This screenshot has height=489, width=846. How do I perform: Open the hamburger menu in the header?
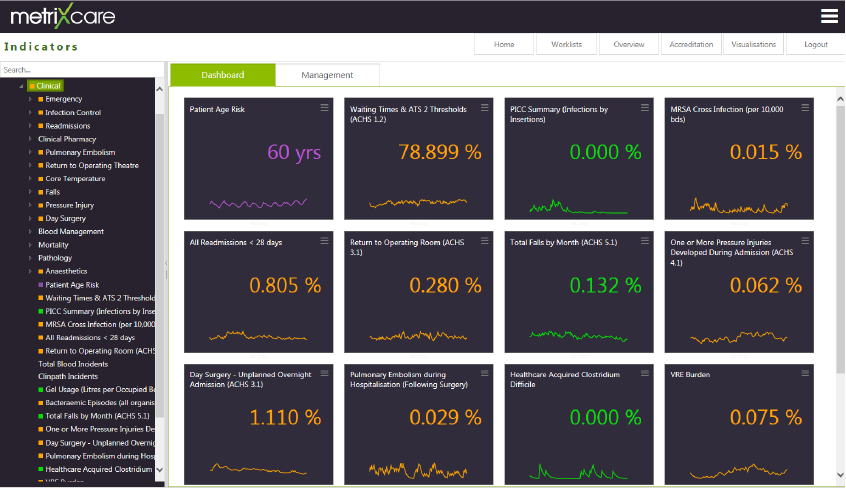click(828, 16)
